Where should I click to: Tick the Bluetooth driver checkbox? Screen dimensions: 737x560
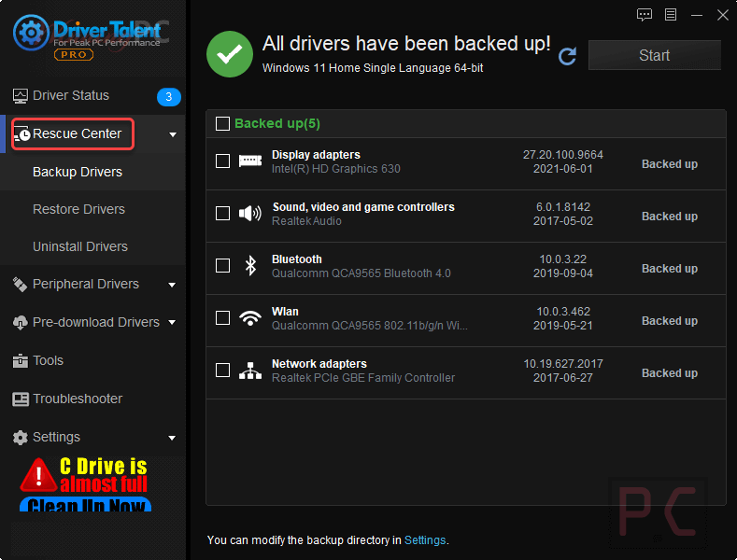tap(222, 265)
